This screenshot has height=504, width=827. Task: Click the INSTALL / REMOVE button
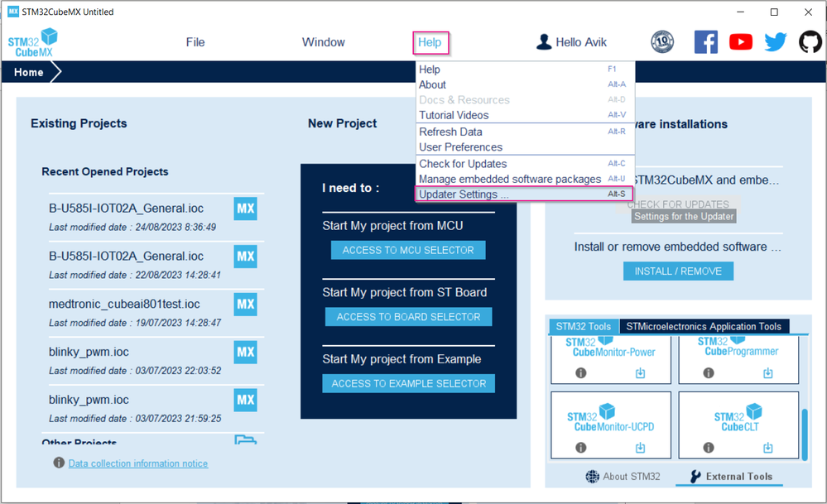coord(678,271)
